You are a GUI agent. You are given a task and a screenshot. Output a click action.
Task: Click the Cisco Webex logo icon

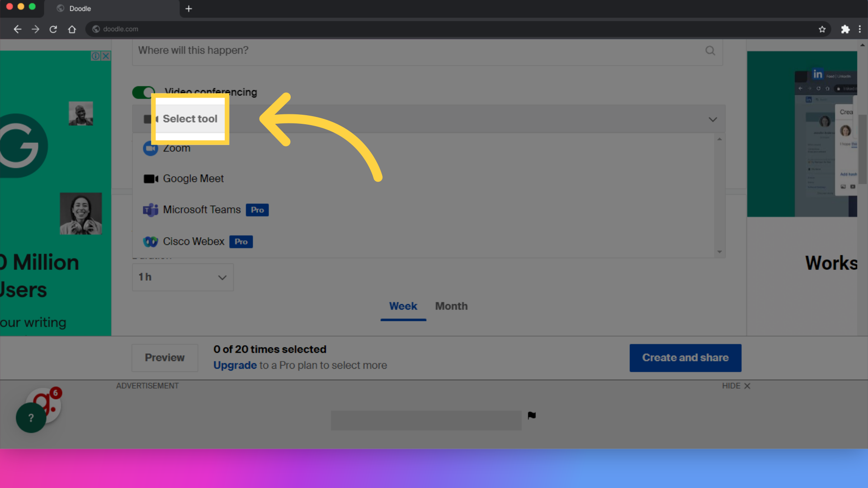coord(151,242)
